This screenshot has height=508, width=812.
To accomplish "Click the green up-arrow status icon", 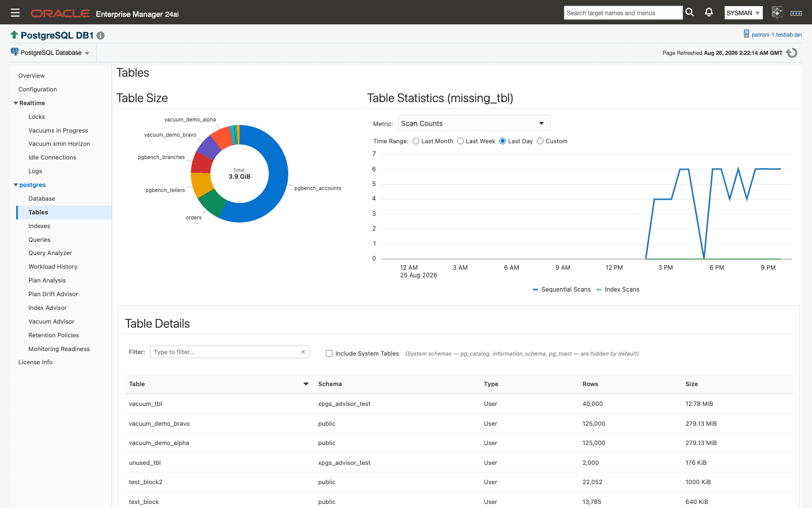I will 14,35.
